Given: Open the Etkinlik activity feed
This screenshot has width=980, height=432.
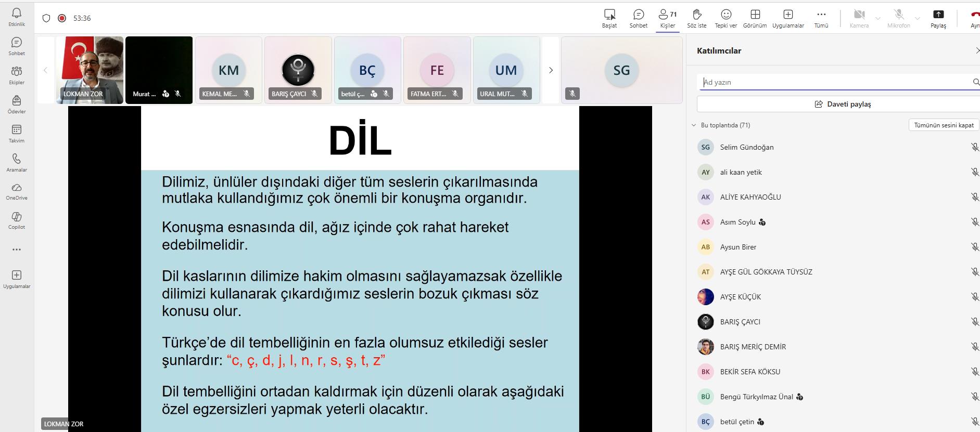Looking at the screenshot, I should pos(17,17).
